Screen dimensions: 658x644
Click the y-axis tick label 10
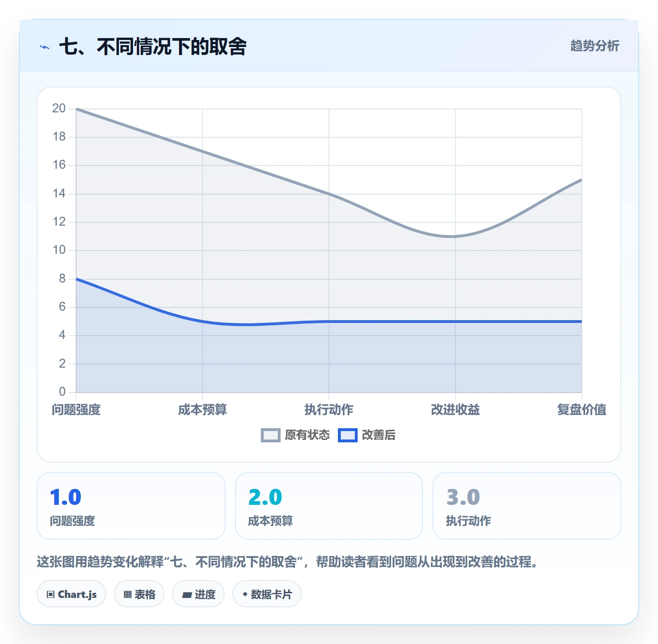tap(59, 250)
